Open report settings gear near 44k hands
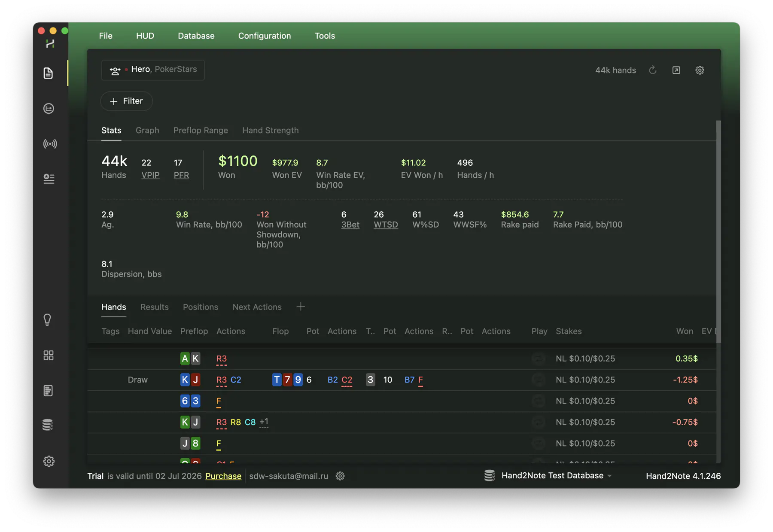The width and height of the screenshot is (773, 532). pos(700,70)
